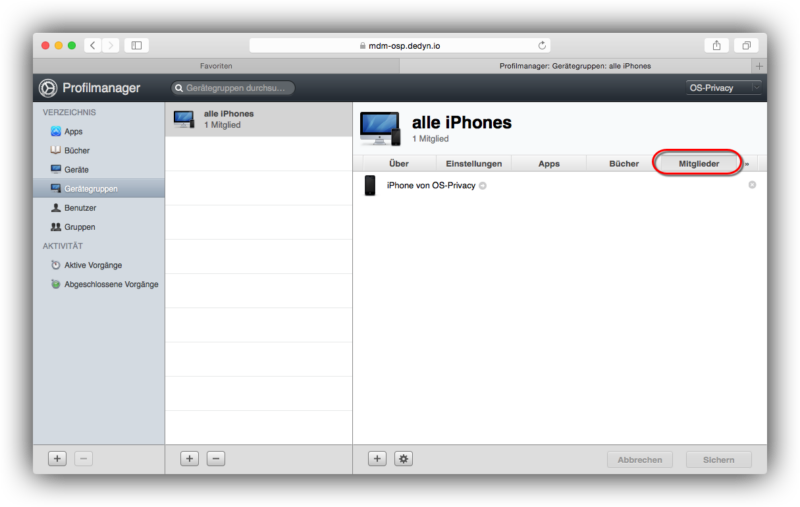
Task: Reload the page with refresh icon
Action: coord(542,45)
